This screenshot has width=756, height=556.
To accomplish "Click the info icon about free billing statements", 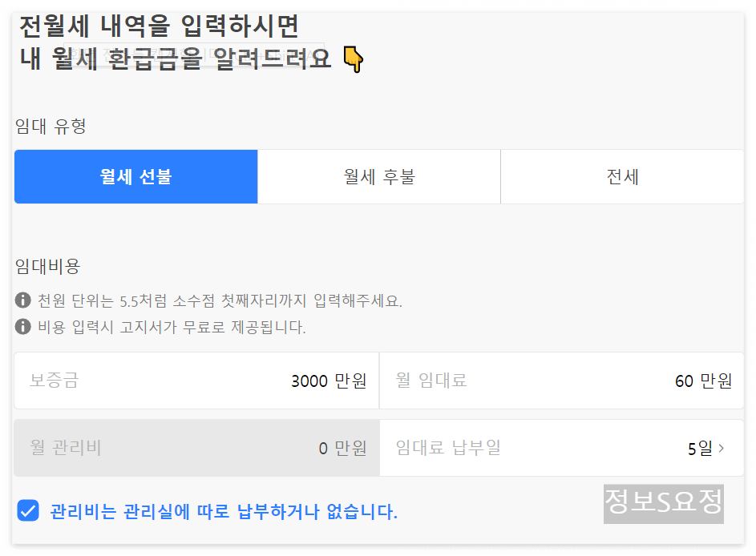I will (21, 324).
